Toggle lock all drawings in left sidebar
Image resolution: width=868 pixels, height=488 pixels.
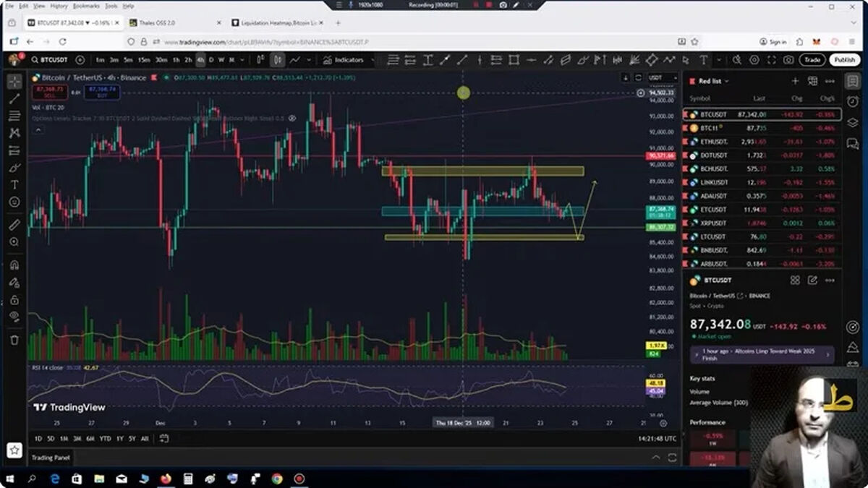pyautogui.click(x=14, y=299)
